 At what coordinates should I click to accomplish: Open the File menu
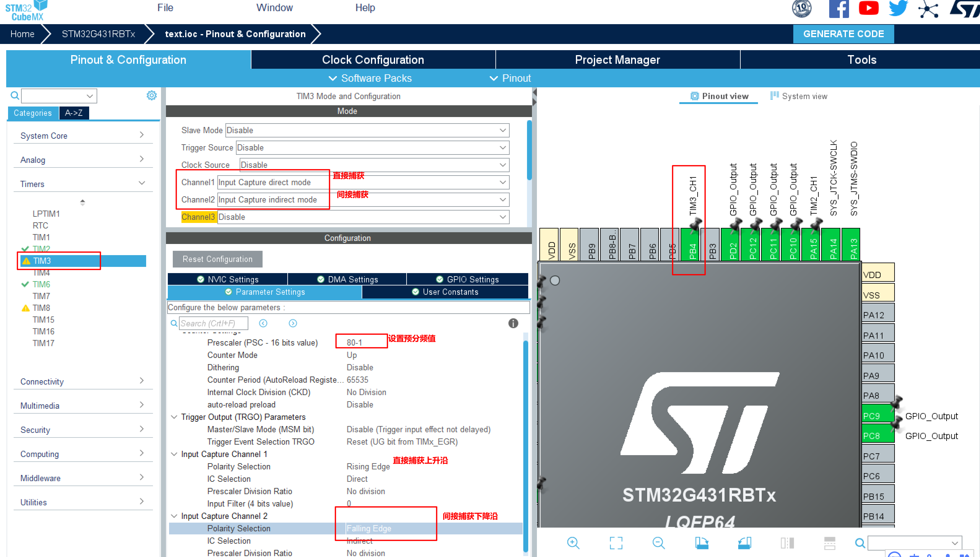(x=165, y=8)
